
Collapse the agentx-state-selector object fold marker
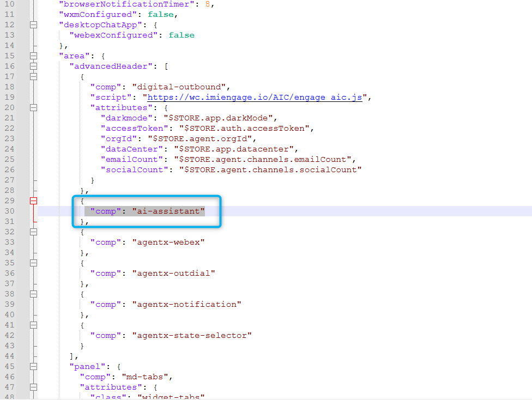34,325
